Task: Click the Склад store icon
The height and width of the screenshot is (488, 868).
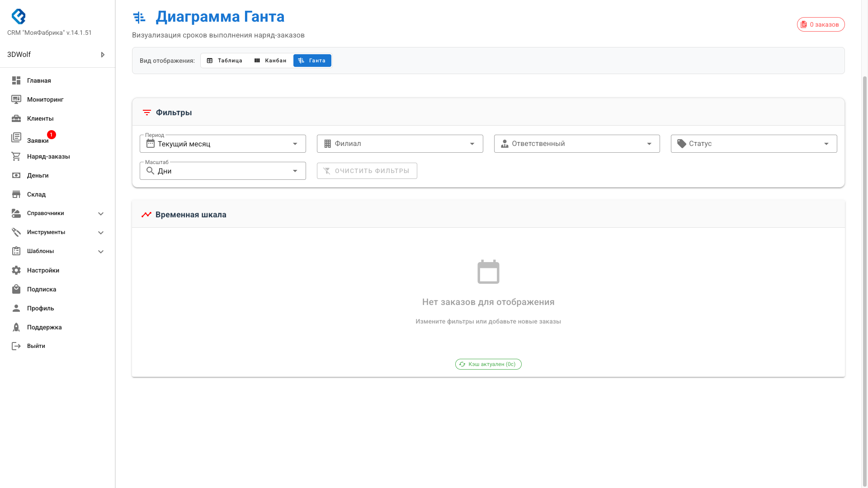Action: click(16, 194)
